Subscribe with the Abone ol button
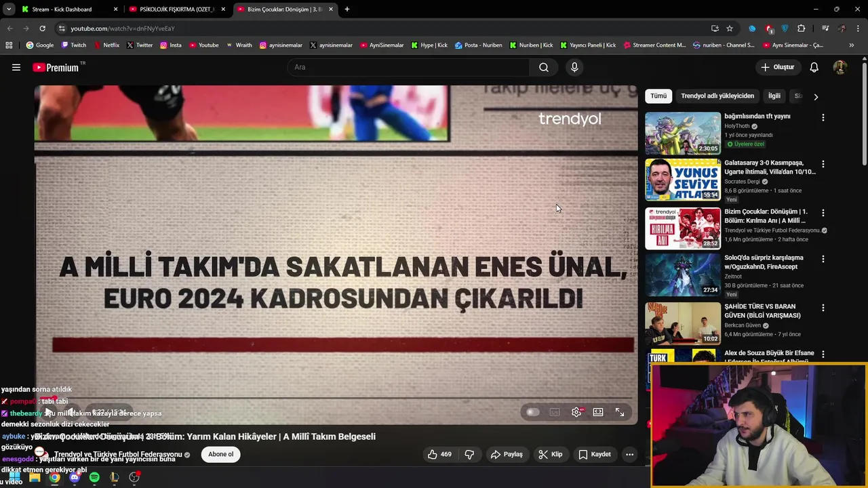The image size is (868, 488). pos(220,454)
